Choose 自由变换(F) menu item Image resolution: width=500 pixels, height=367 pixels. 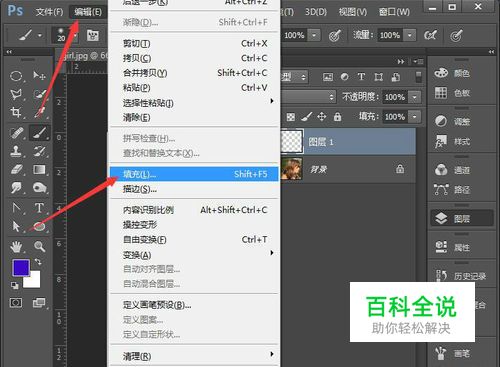pyautogui.click(x=194, y=240)
